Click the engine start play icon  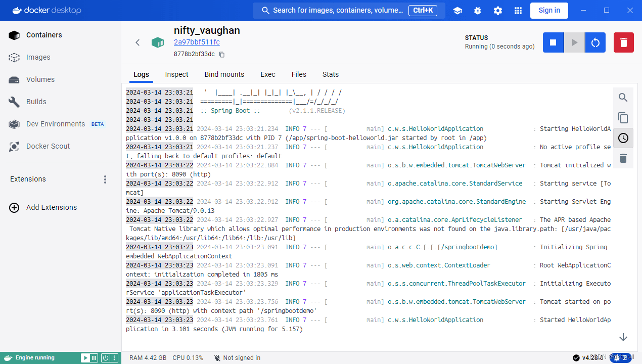click(x=85, y=358)
